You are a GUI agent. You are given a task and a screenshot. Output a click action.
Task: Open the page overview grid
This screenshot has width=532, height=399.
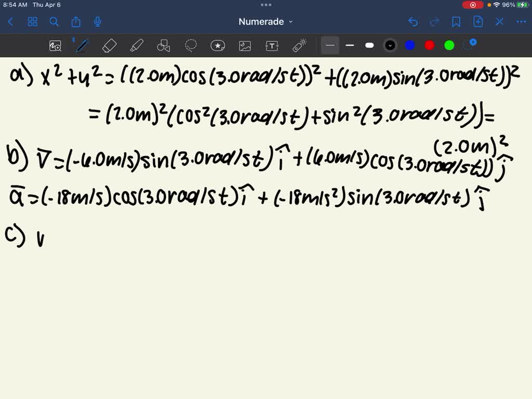tap(32, 21)
